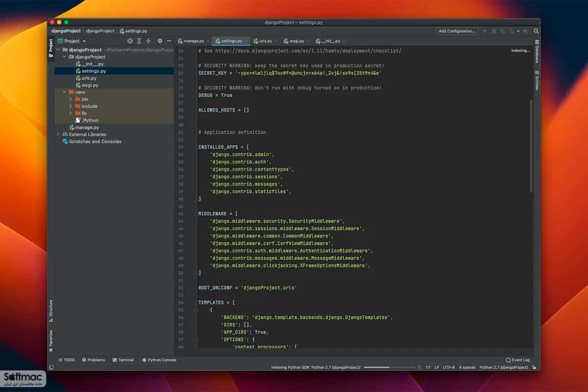
Task: Open the TODO tool tab
Action: tap(66, 360)
